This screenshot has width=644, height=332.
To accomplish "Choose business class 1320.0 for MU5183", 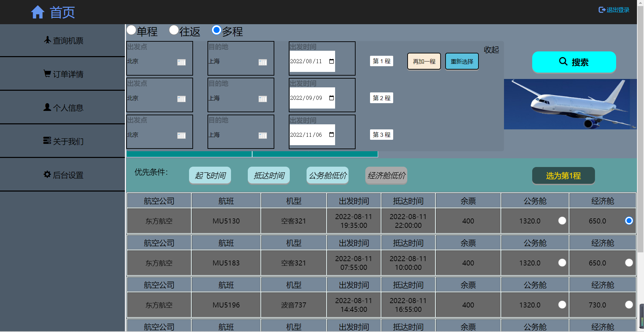I will [562, 262].
